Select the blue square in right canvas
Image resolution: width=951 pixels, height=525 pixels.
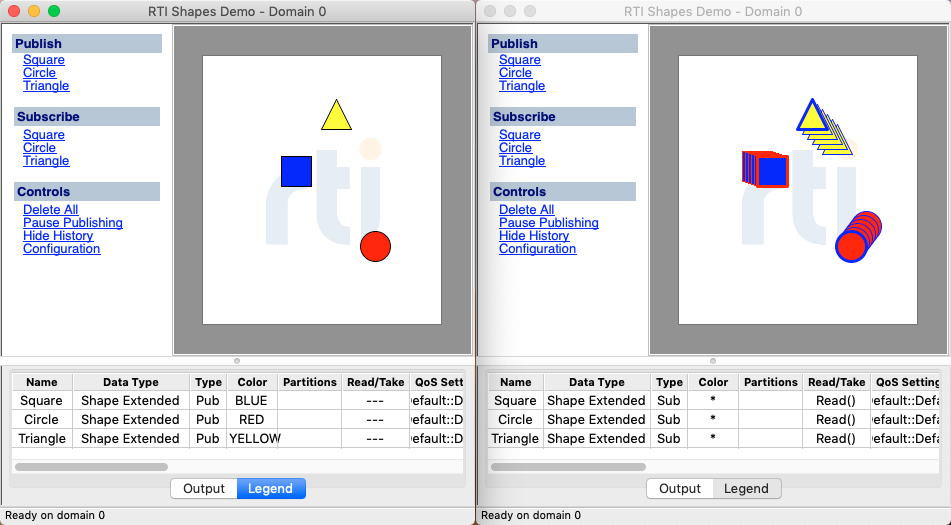[773, 172]
